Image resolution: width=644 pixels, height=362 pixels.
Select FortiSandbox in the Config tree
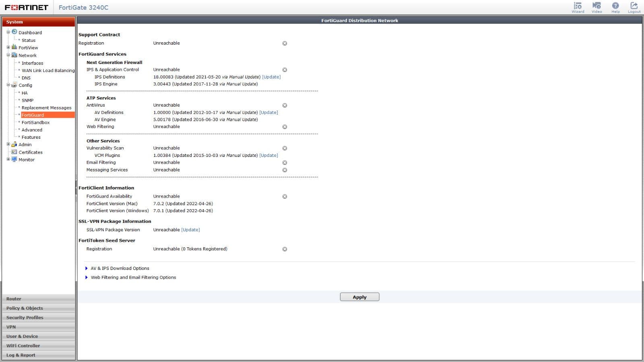pos(35,123)
